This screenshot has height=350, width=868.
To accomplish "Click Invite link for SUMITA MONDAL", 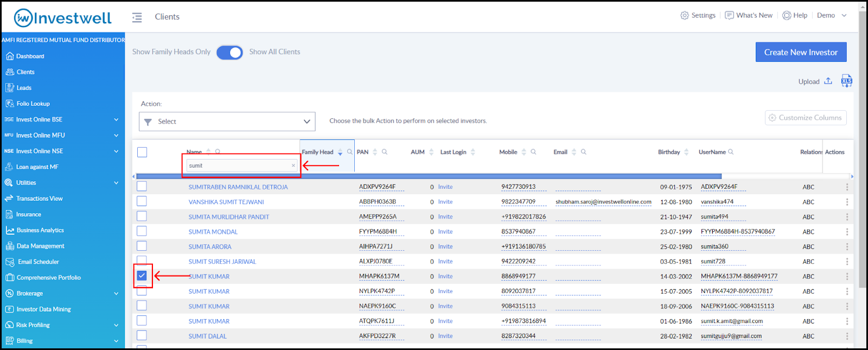I will tap(445, 232).
